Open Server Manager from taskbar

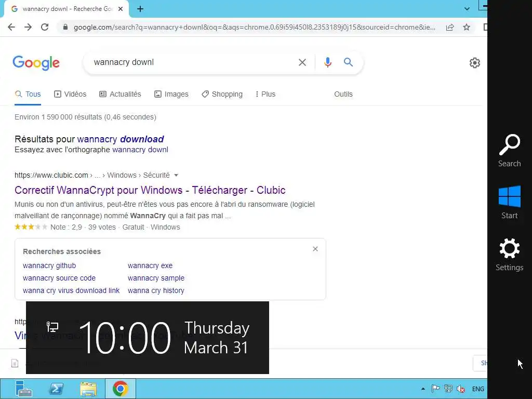tap(23, 389)
